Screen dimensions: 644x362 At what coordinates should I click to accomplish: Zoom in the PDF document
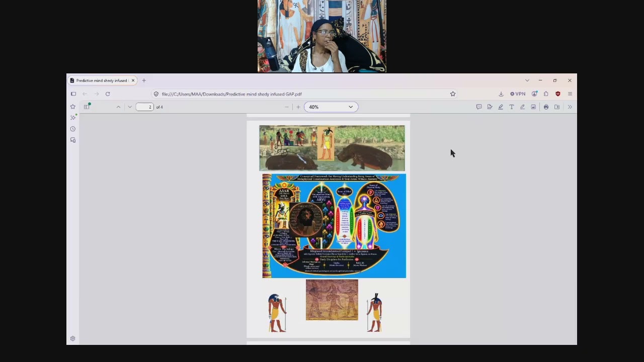298,107
